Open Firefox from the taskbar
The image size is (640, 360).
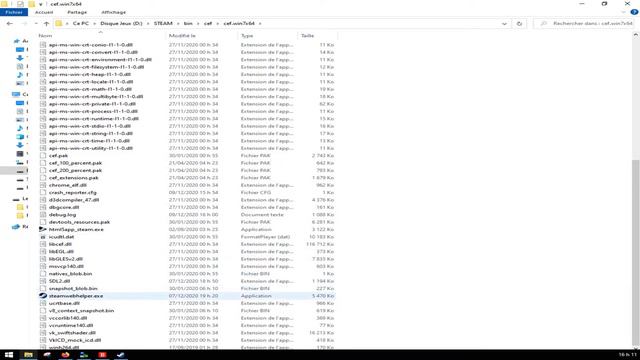pyautogui.click(x=65, y=355)
